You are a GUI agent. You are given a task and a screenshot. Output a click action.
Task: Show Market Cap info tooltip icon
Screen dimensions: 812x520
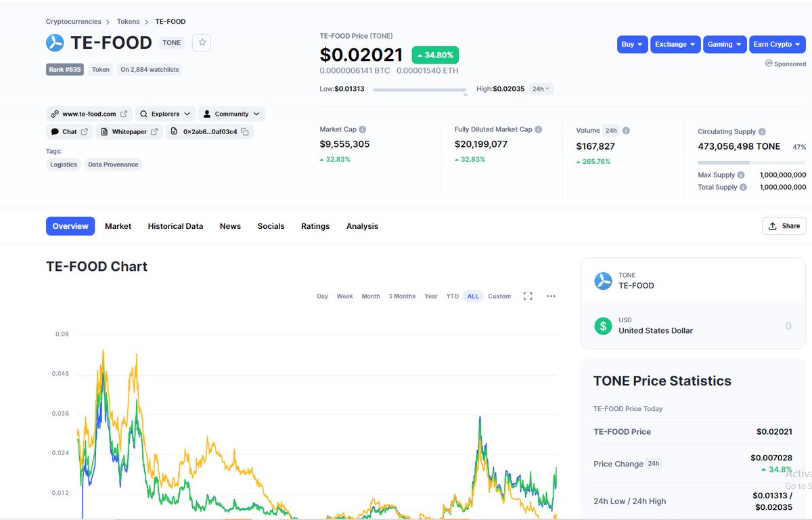(363, 129)
